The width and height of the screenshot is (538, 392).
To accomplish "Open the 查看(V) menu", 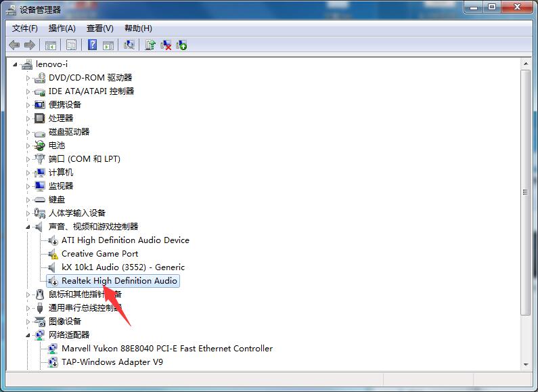I will point(100,28).
